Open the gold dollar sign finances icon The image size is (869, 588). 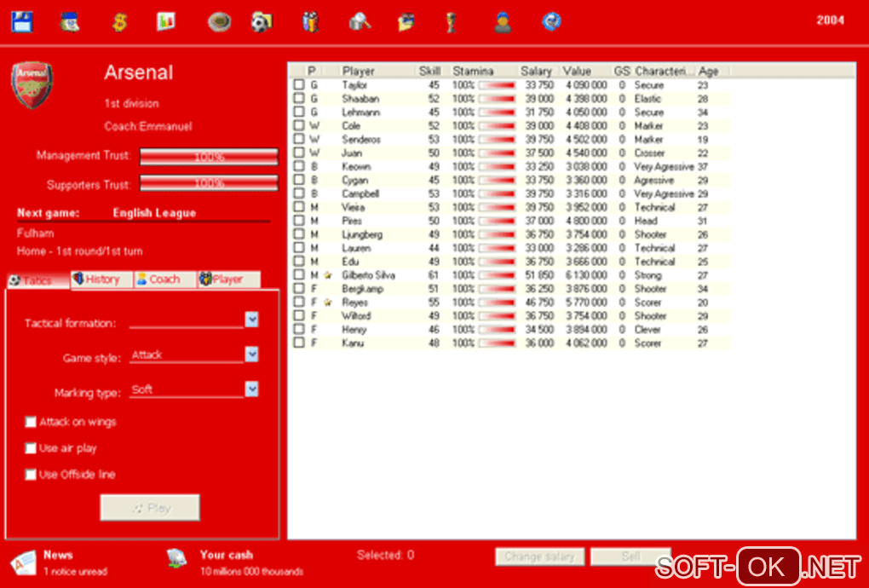pos(118,22)
